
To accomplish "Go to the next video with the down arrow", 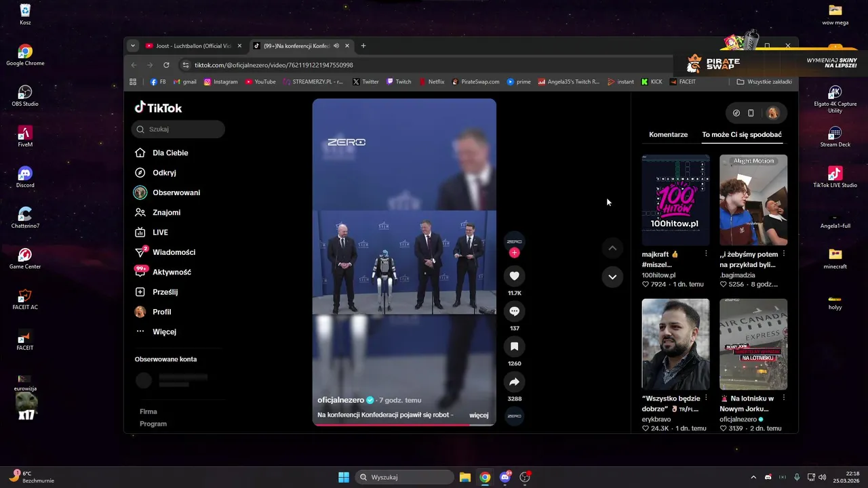I will pyautogui.click(x=612, y=277).
